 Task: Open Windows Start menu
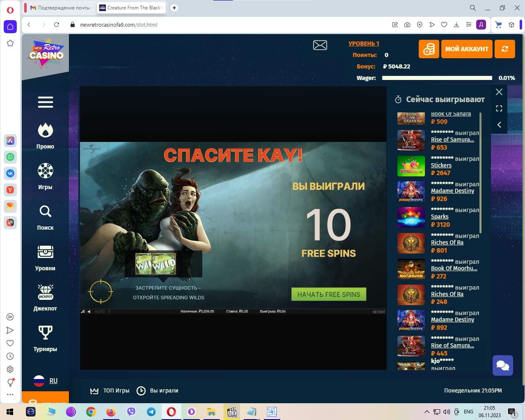tap(10, 412)
